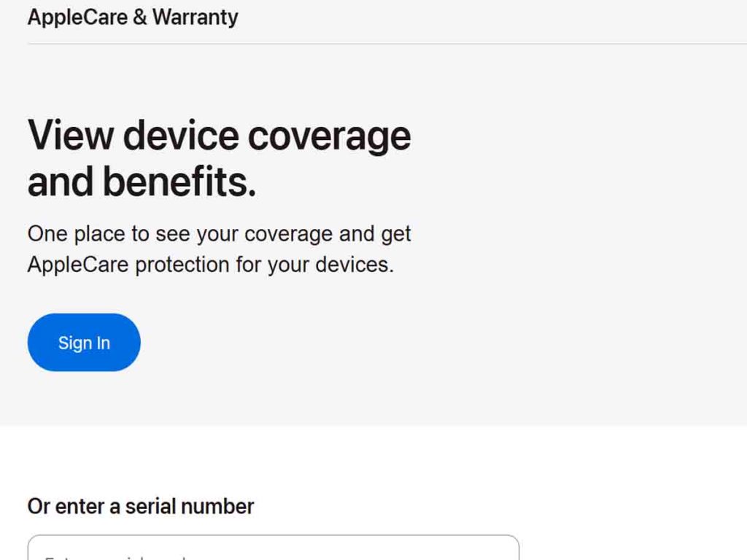Click the ampersand in the page header
The width and height of the screenshot is (747, 560).
(139, 17)
